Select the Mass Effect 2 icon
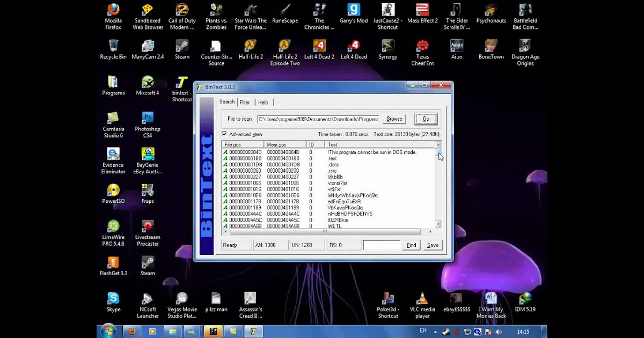Screen dimensions: 644x338 click(x=422, y=14)
